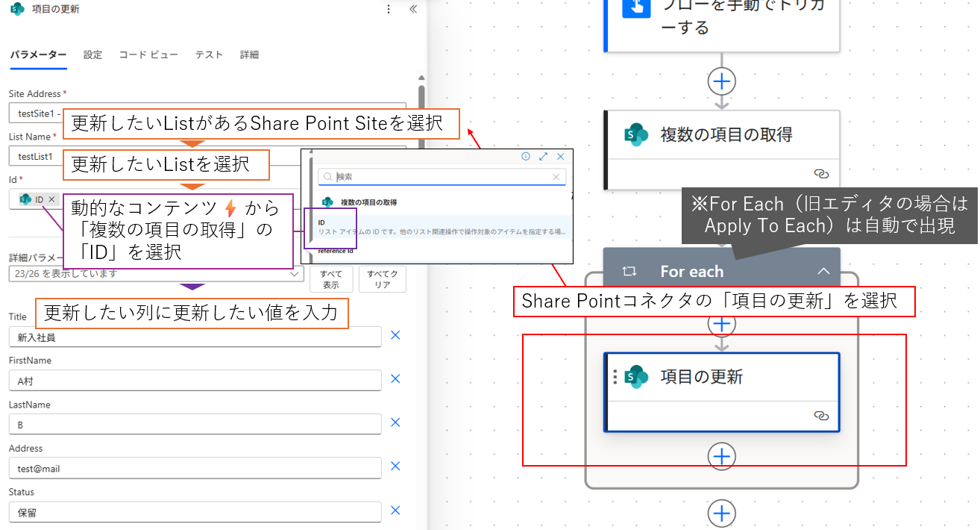
Task: Click the info icon in the dynamic content popup
Action: [x=525, y=157]
